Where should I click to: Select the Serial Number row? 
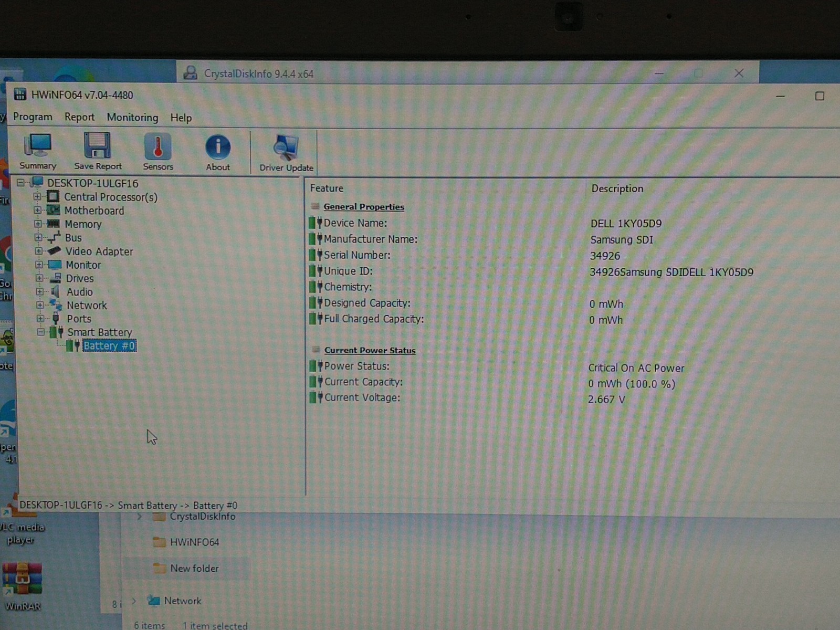coord(465,255)
